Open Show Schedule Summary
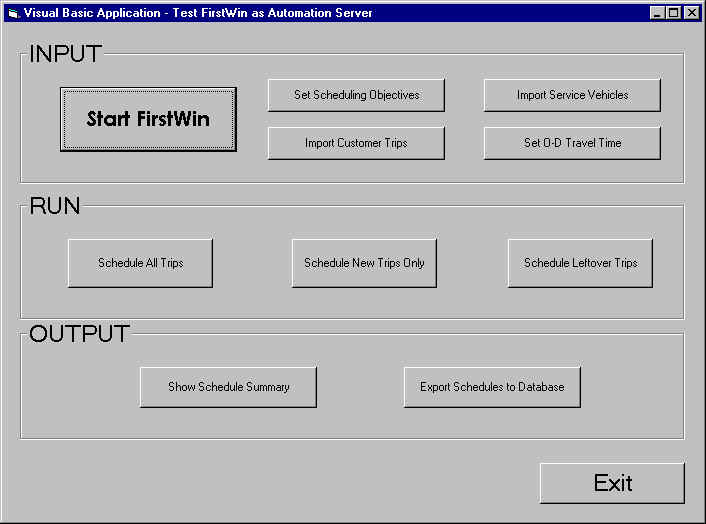706x524 pixels. (228, 387)
